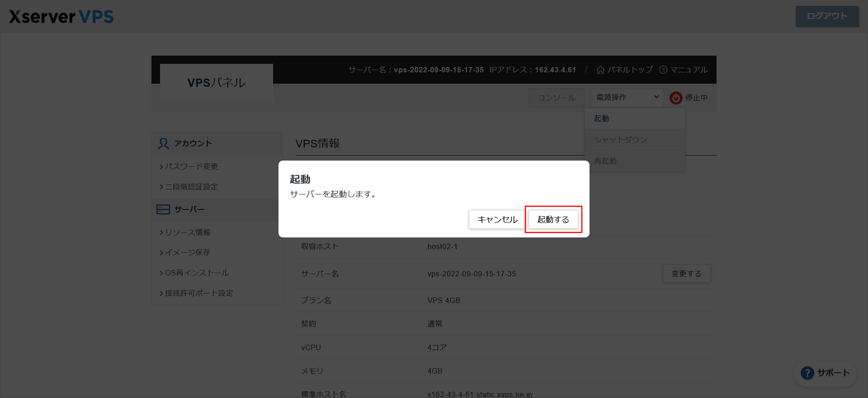Click the 停止中 status label

[696, 98]
